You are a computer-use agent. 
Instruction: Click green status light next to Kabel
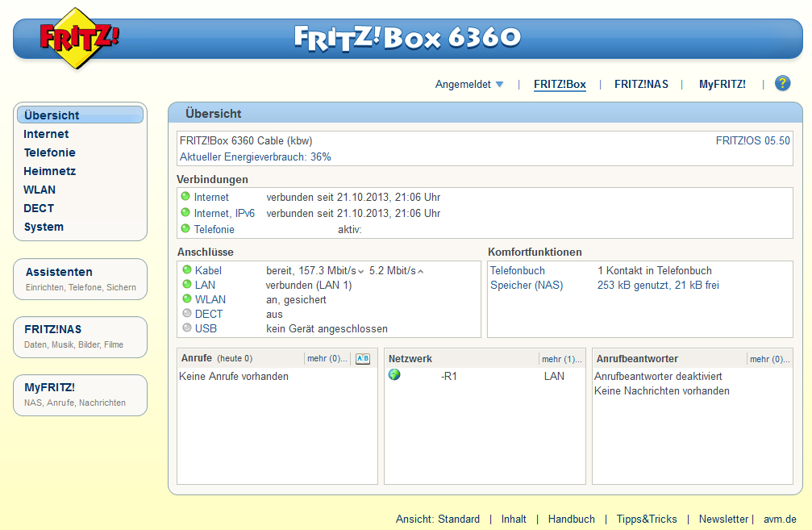click(187, 269)
